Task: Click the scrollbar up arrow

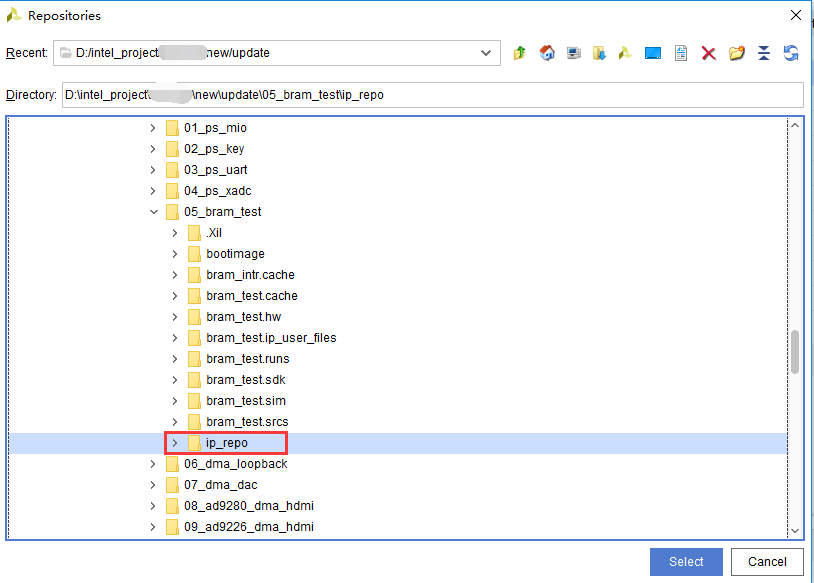Action: click(795, 125)
